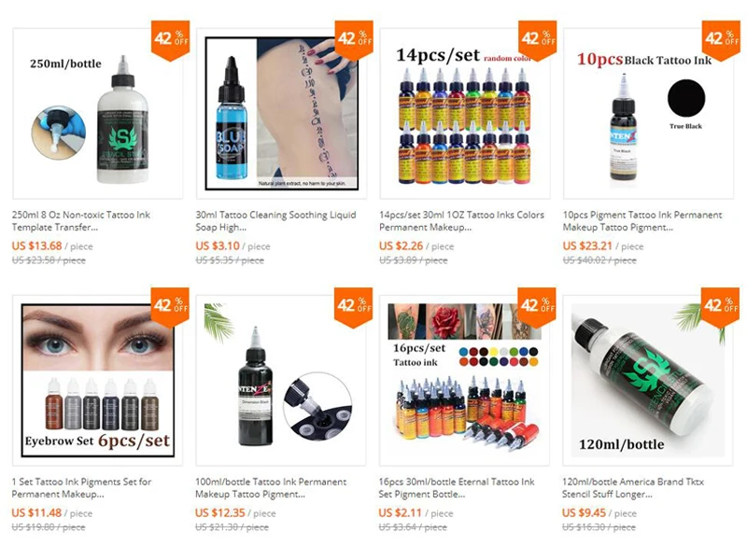Open the Eyebrow Set 6pcs/set image
The width and height of the screenshot is (747, 560).
tap(98, 381)
